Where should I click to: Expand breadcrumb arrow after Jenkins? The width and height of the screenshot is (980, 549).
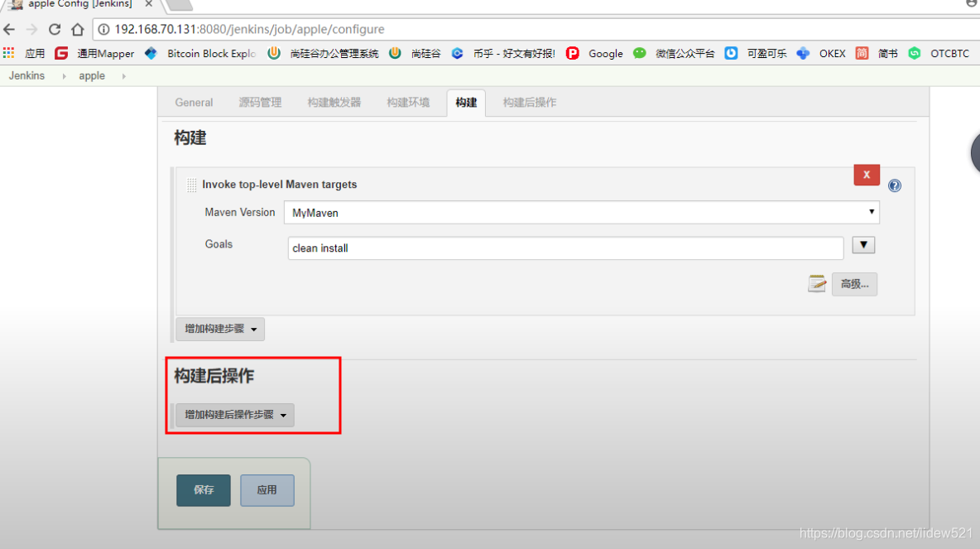64,76
